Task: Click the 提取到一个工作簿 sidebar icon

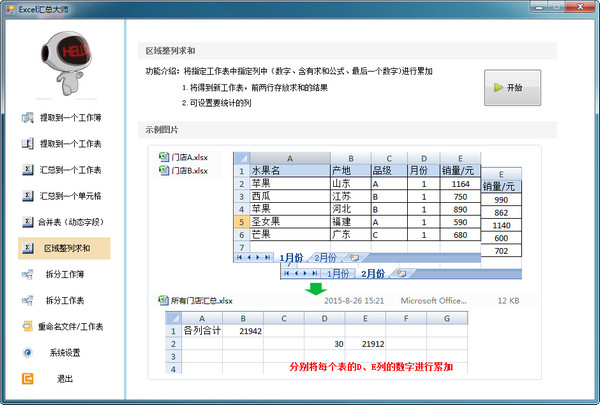Action: coord(28,118)
